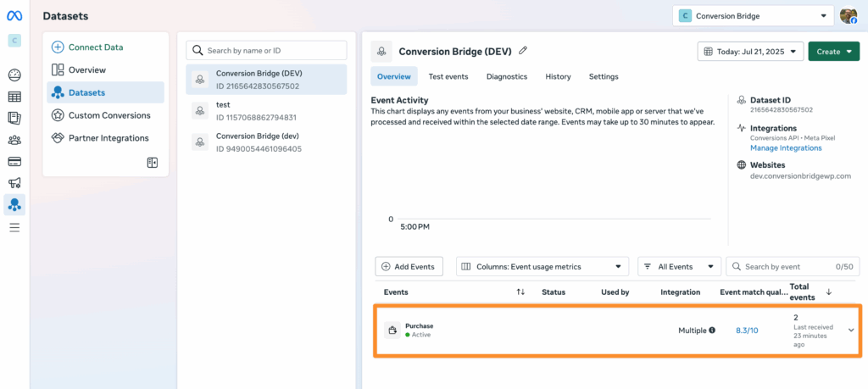Screen dimensions: 868x389
Task: Open the Audiences people icon in left rail
Action: point(14,140)
